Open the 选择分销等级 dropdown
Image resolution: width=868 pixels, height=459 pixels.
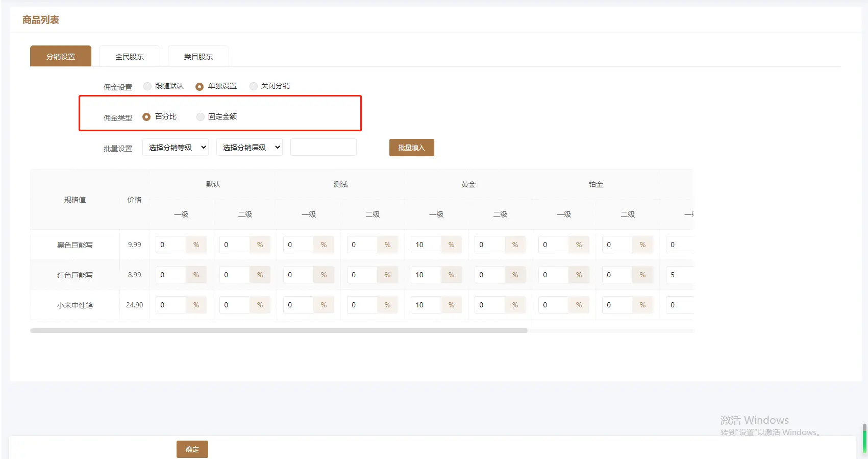pos(175,148)
